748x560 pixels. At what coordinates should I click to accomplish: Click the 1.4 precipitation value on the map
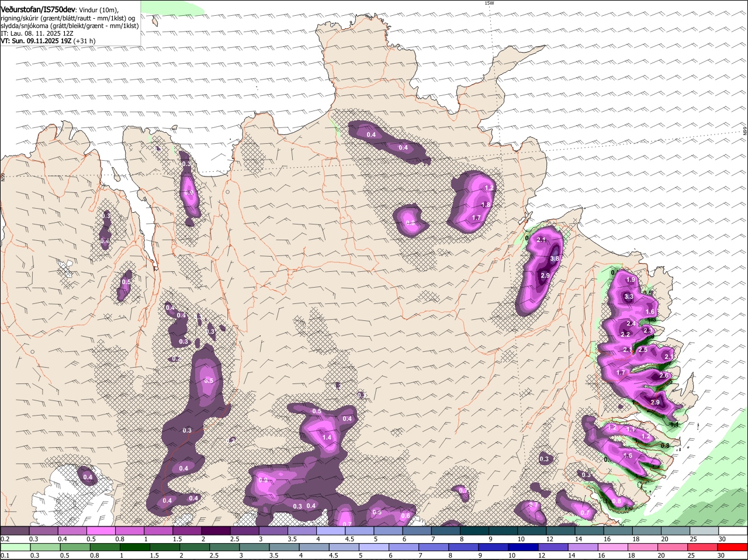(x=327, y=438)
